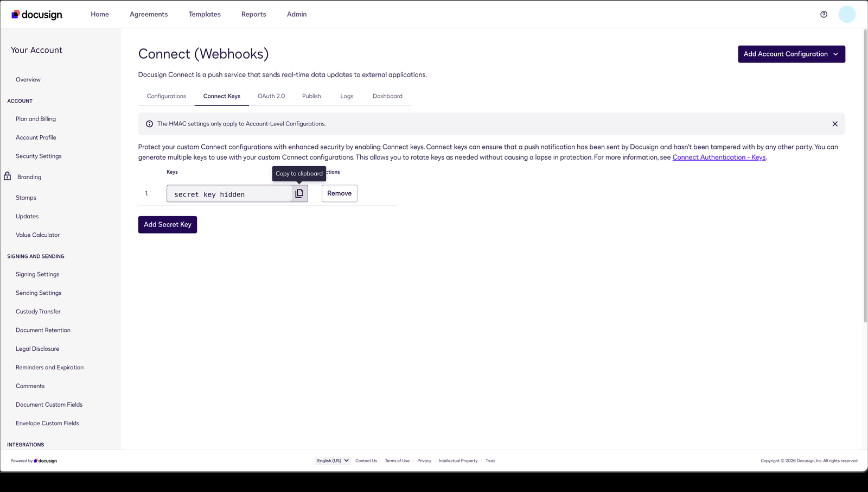Click the INTEGRATIONS section heading
868x492 pixels.
click(25, 445)
